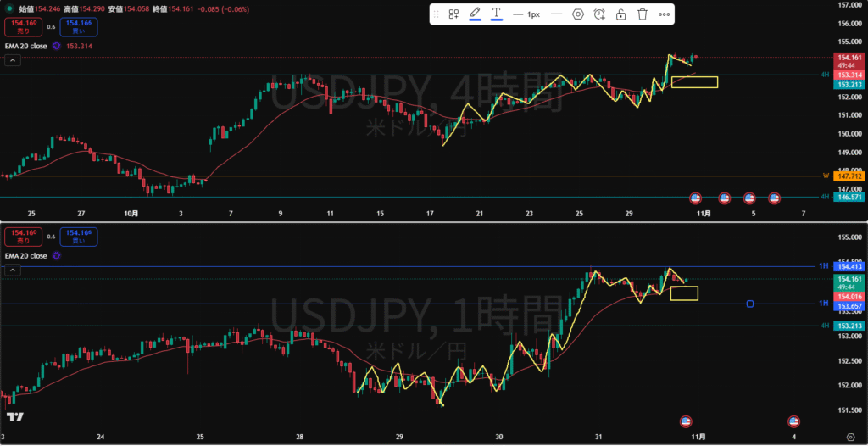Toggle the lock on the selected drawing

[x=621, y=14]
